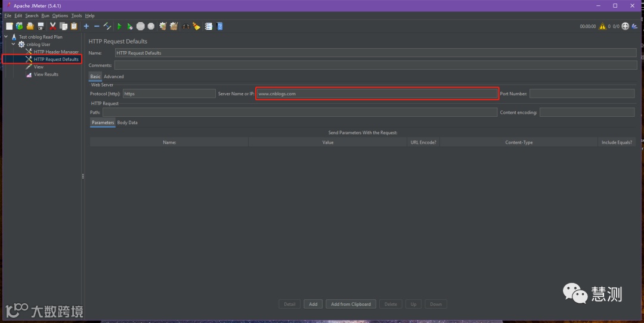Click the feather icon at toolbar end
The image size is (644, 323).
(x=635, y=26)
